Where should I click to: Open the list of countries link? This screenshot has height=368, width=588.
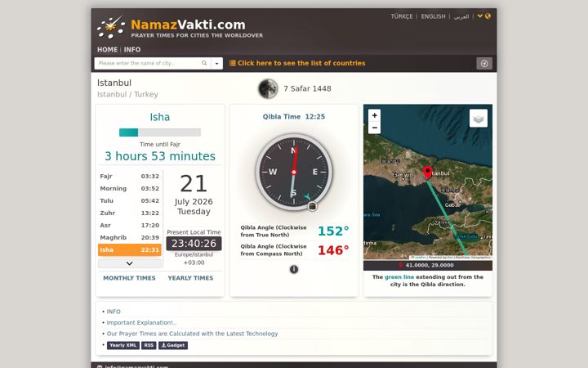[x=297, y=63]
